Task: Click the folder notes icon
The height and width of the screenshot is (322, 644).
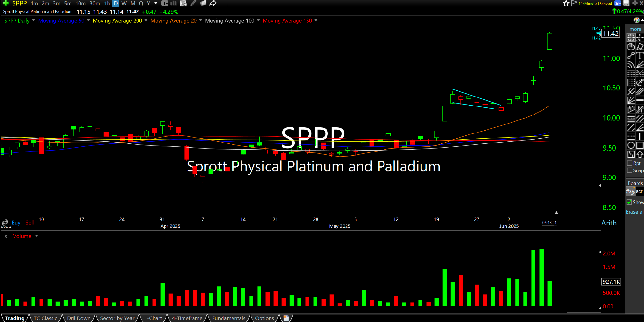Action: tap(203, 3)
